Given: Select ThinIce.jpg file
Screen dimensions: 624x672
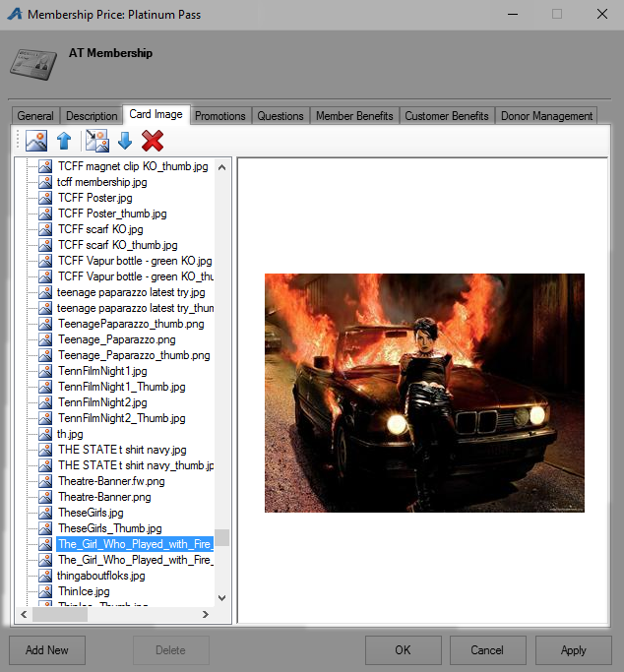Looking at the screenshot, I should [84, 591].
